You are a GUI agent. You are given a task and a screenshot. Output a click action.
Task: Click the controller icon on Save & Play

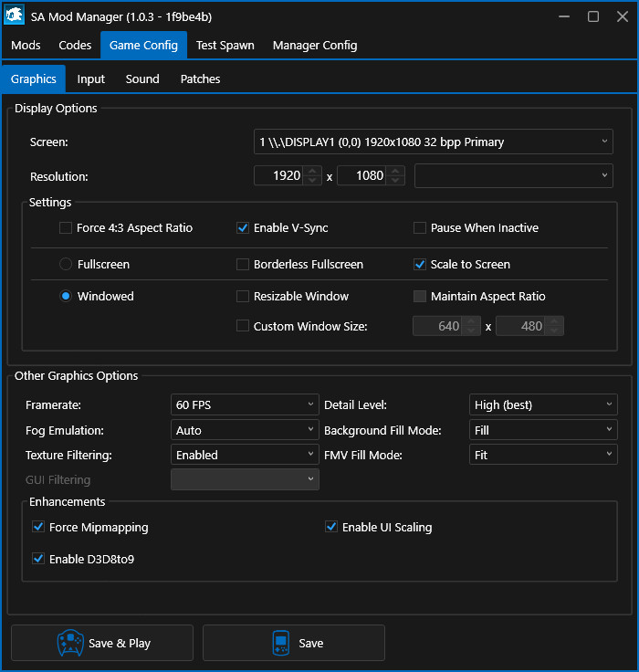pyautogui.click(x=70, y=643)
